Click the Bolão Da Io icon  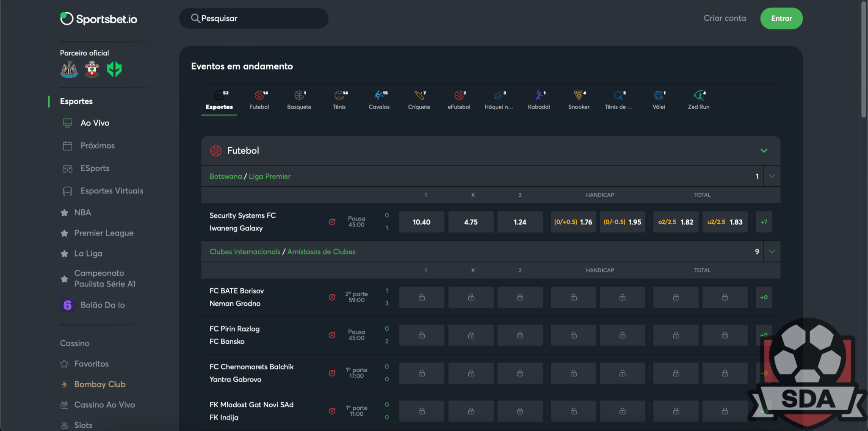[x=67, y=305]
